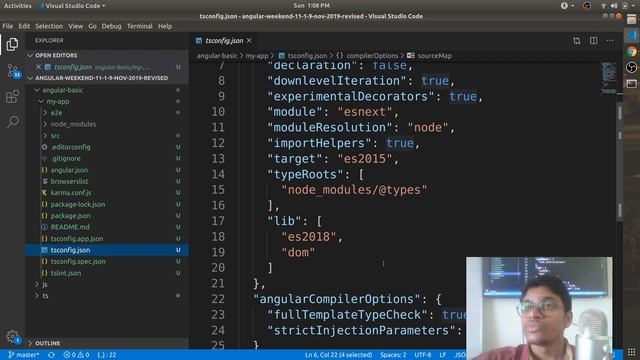
Task: Select the tsconfig.json editor tab
Action: 224,41
